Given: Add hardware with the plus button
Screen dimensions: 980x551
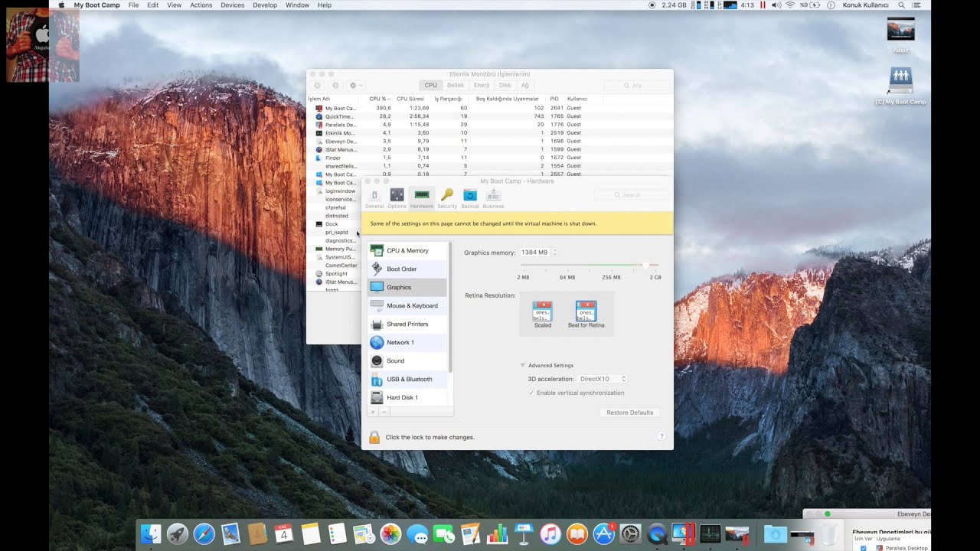Looking at the screenshot, I should tap(373, 412).
